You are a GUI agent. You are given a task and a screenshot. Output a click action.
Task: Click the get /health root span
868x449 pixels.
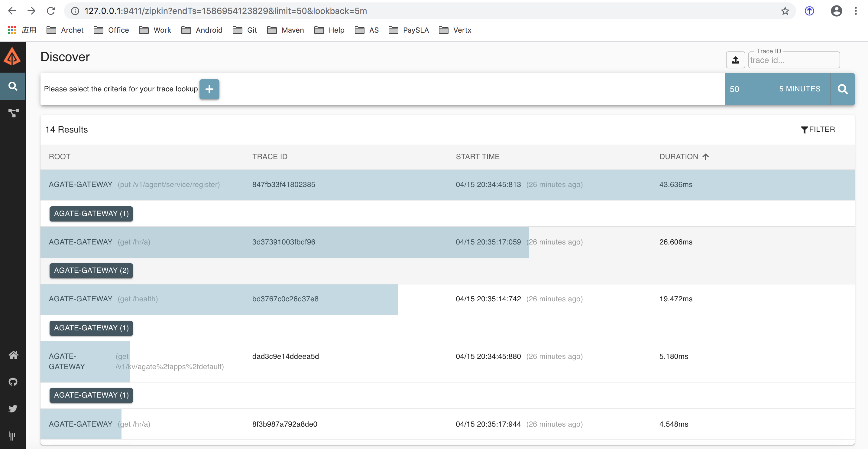(x=138, y=299)
